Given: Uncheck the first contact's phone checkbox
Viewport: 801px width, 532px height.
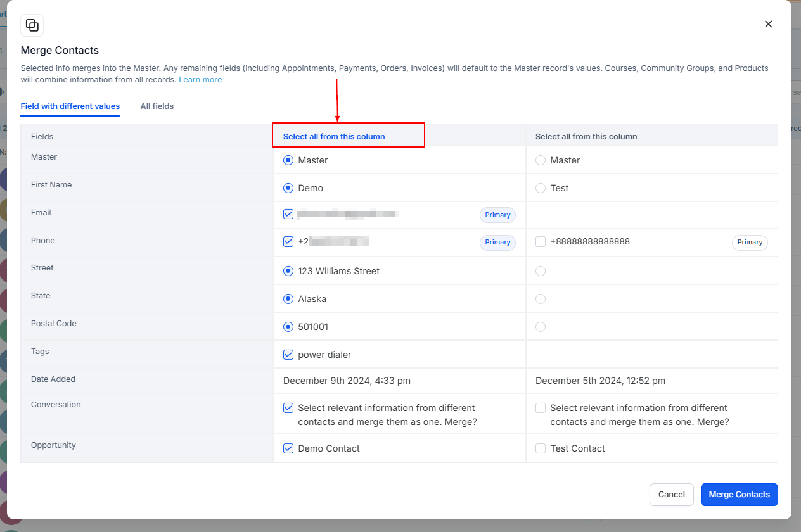Looking at the screenshot, I should [x=288, y=241].
